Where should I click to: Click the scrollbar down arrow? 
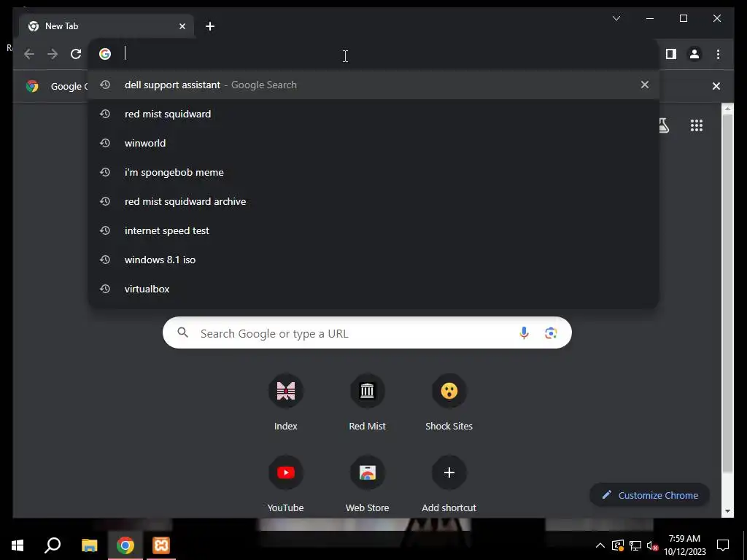727,511
